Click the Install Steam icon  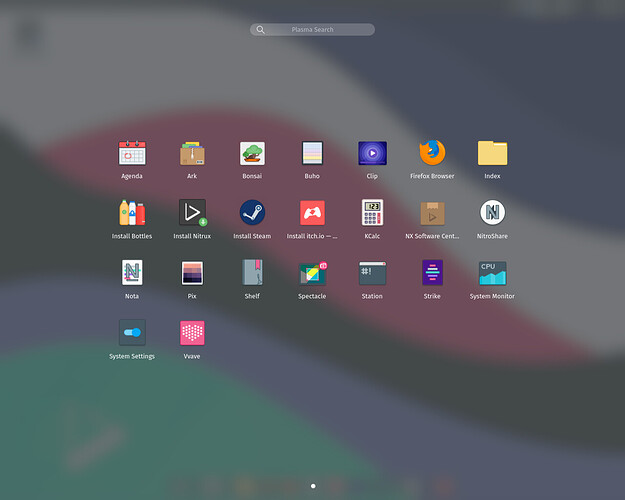click(252, 213)
